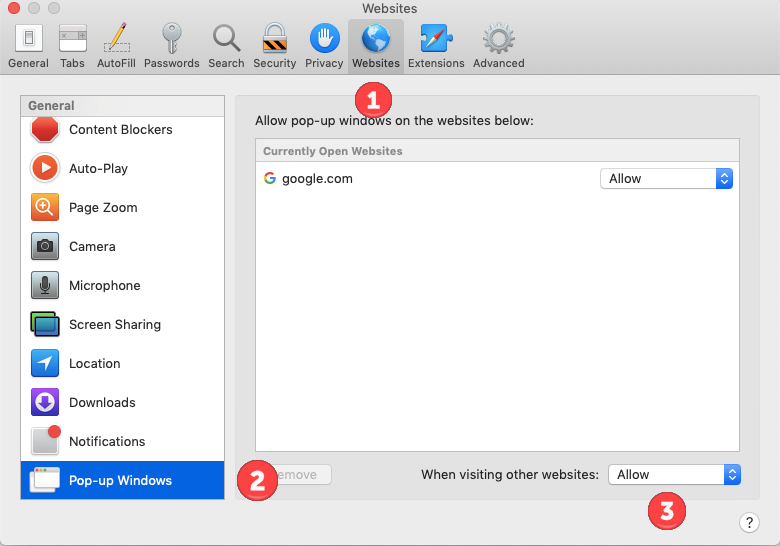Open the Search magnifier preferences

click(226, 46)
